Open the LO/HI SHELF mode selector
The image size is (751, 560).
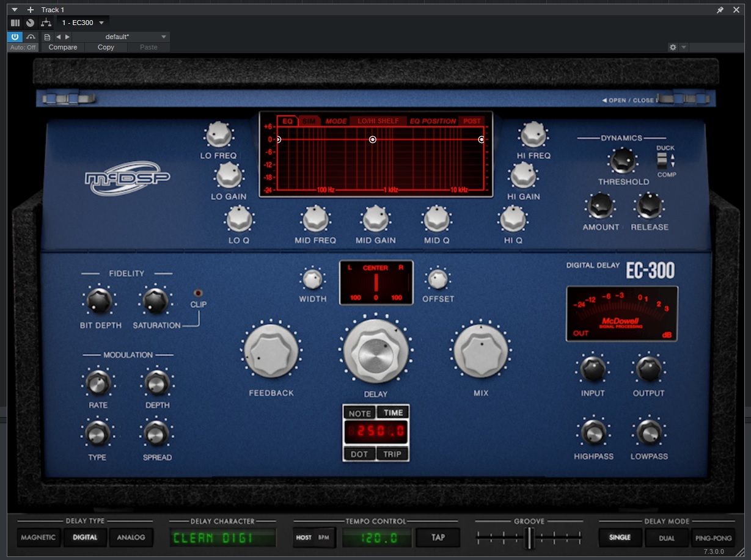[378, 121]
